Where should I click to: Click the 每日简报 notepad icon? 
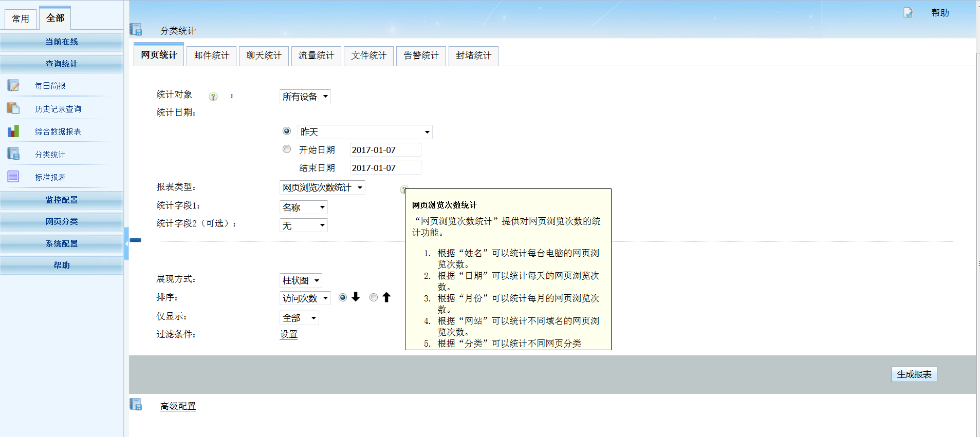13,85
